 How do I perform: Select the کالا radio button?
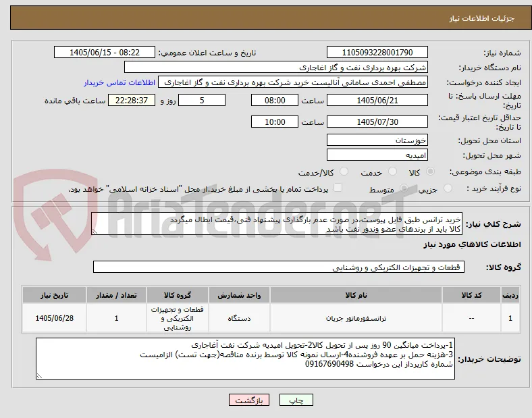(x=430, y=172)
